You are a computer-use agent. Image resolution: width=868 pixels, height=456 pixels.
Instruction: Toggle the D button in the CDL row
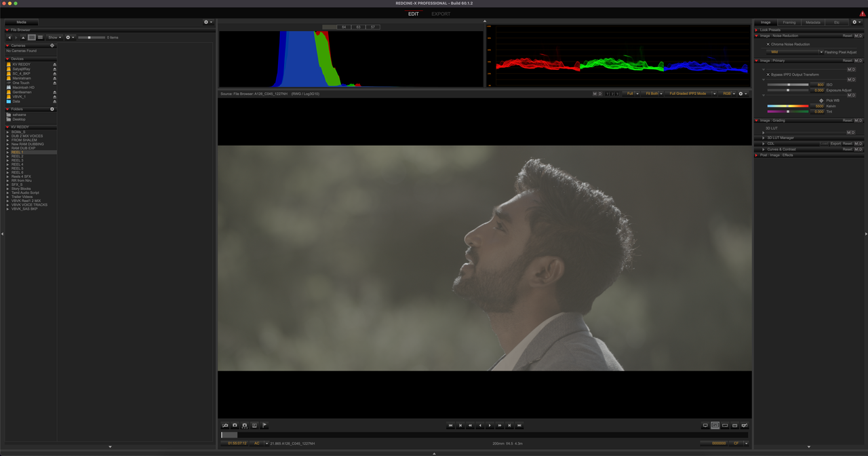(860, 144)
